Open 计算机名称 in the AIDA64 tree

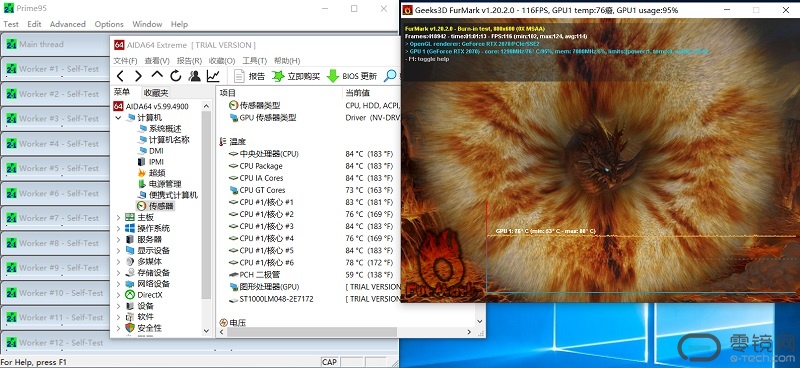[163, 139]
